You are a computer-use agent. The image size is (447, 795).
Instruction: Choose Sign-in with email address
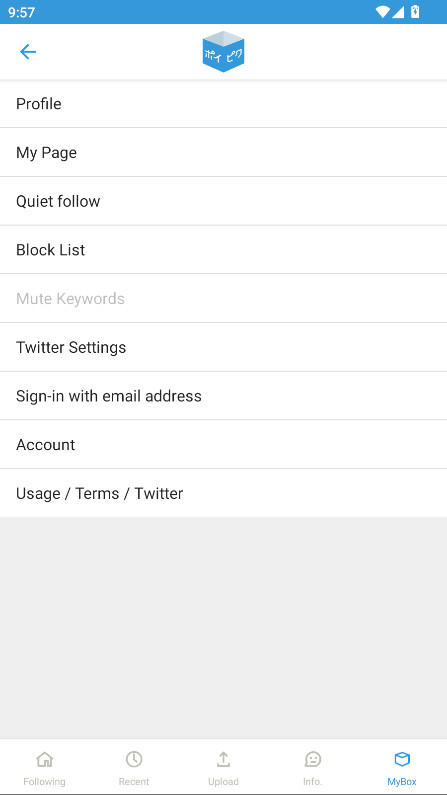pos(224,396)
